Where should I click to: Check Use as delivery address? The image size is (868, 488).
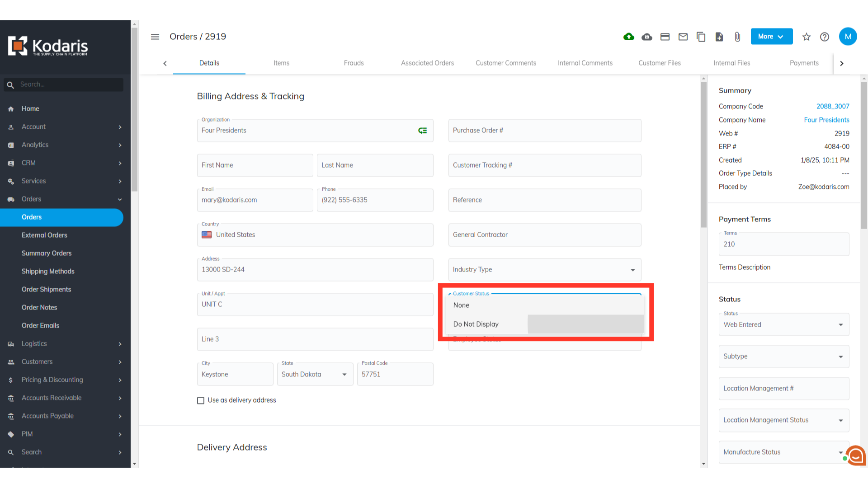coord(201,400)
